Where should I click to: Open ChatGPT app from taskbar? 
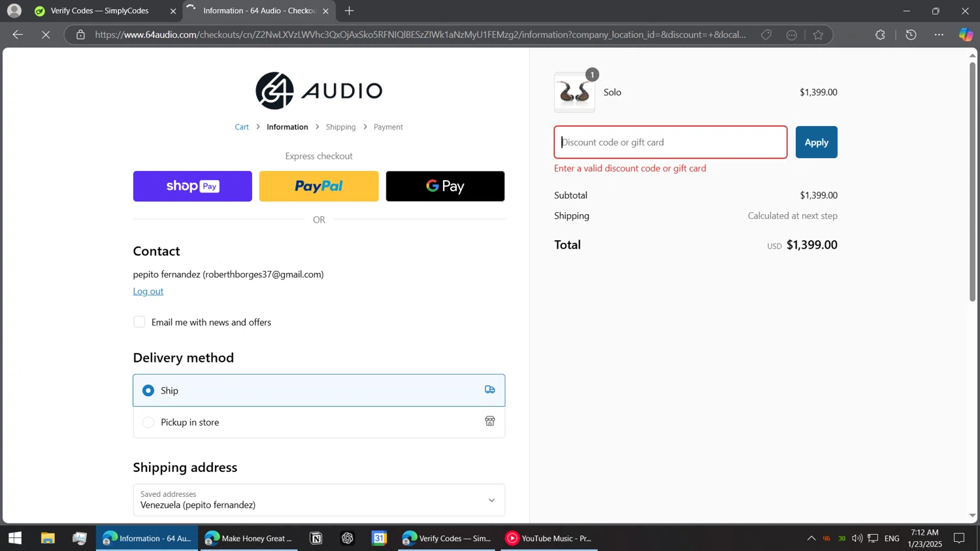[348, 539]
